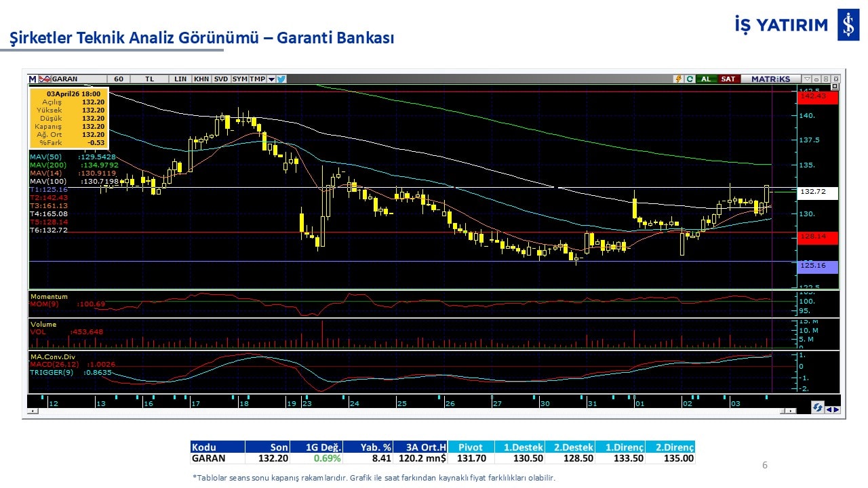This screenshot has height=488, width=868.
Task: Click the lightning bolt alert icon
Action: 677,79
